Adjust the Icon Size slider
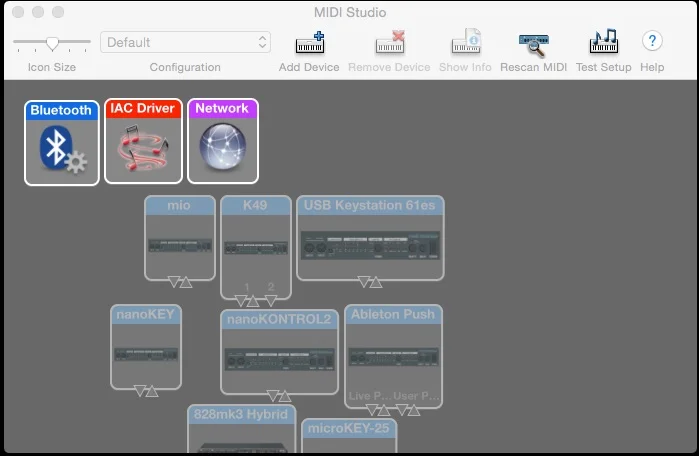Screen dimensions: 699x456 click(x=52, y=43)
